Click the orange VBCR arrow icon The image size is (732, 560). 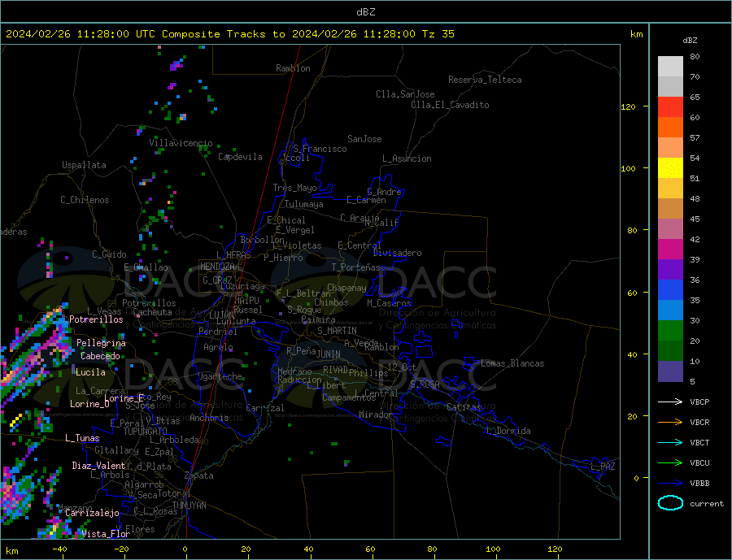[670, 422]
